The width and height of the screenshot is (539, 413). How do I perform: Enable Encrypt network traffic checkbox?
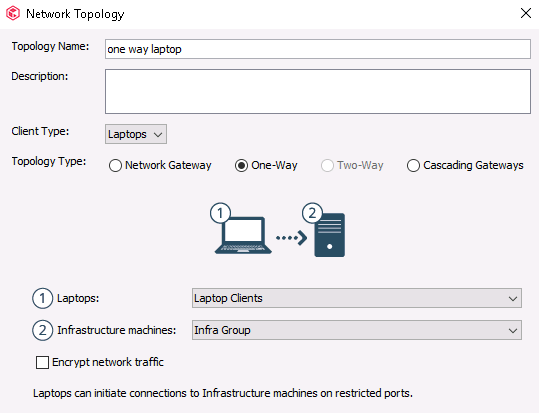(42, 362)
